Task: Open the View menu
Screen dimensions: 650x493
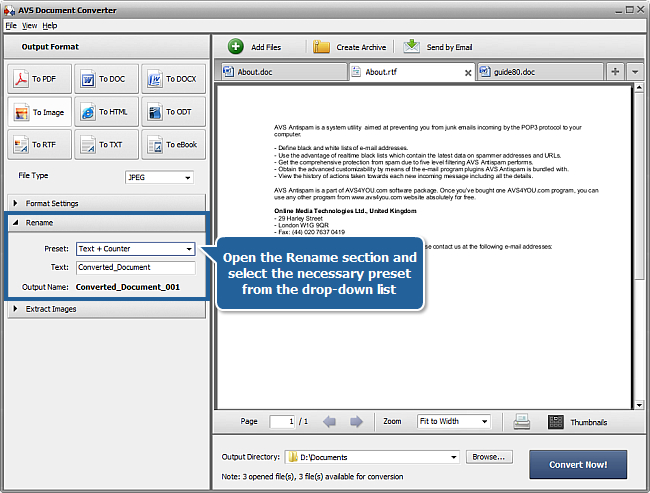Action: tap(29, 26)
